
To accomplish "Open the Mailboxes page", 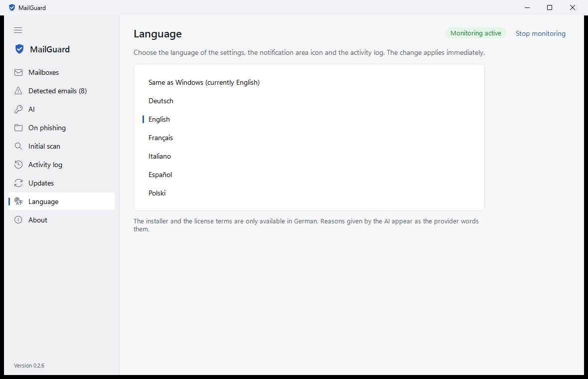I will (x=61, y=72).
